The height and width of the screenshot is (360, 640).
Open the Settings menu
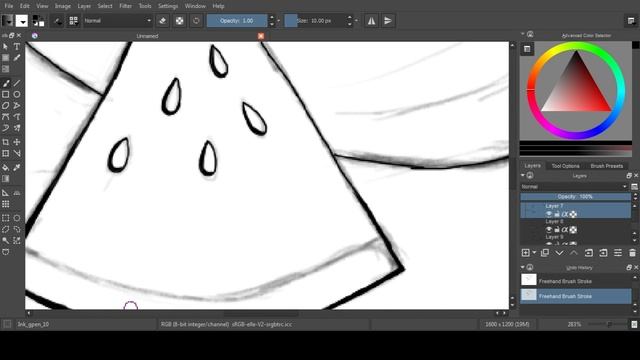coord(168,6)
